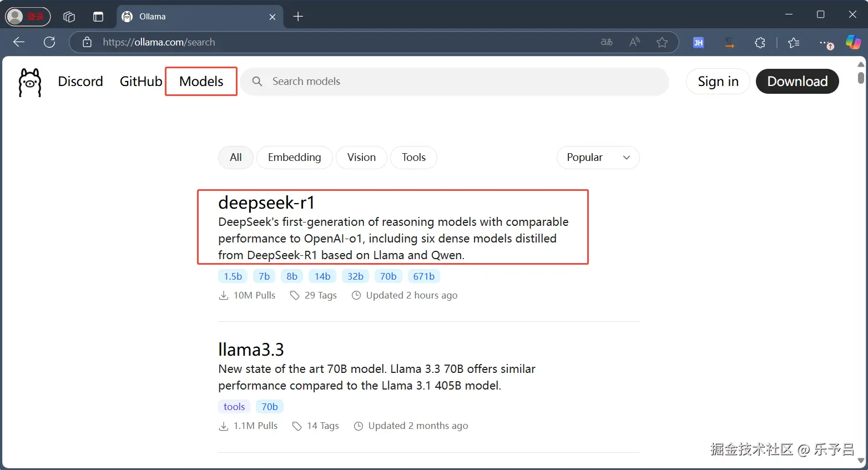868x470 pixels.
Task: Click the translate page icon
Action: coord(607,42)
